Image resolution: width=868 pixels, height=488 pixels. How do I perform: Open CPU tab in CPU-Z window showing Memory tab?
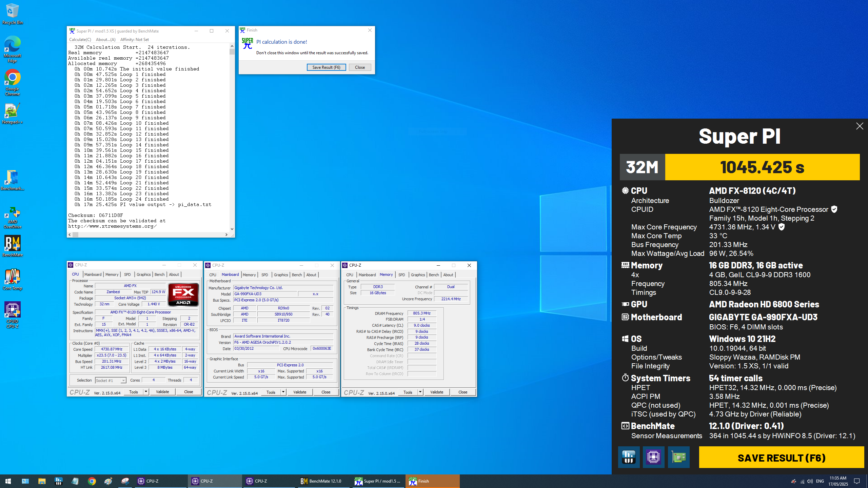pyautogui.click(x=350, y=275)
